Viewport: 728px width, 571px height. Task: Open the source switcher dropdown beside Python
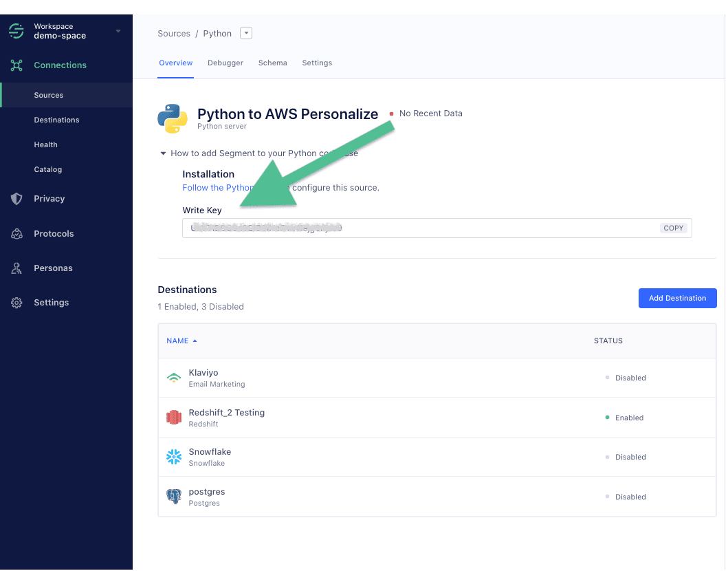(x=245, y=32)
